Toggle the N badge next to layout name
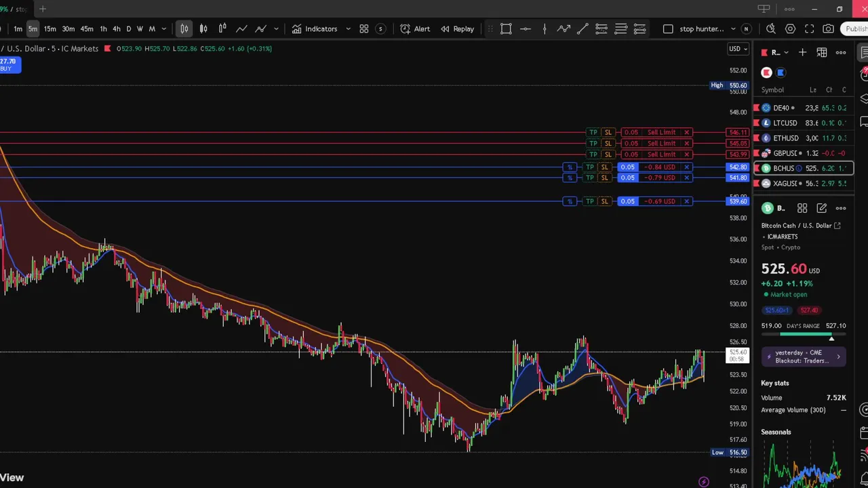The width and height of the screenshot is (868, 488). pos(746,28)
